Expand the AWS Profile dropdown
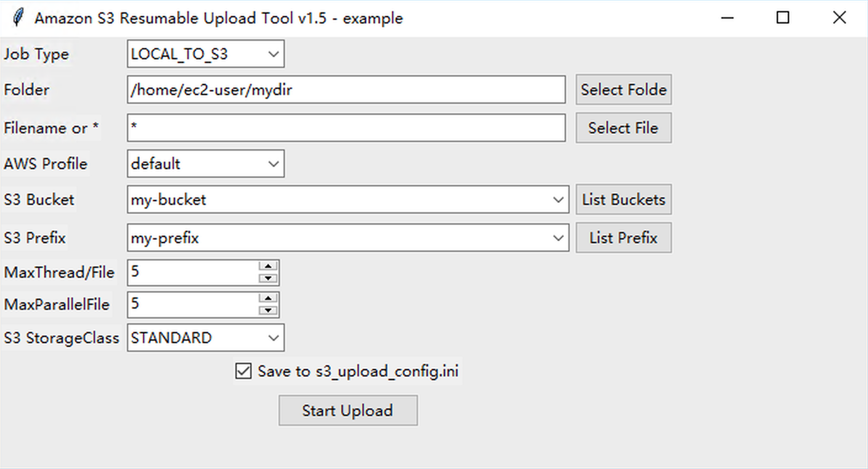Screen dimensions: 868x469 [x=274, y=164]
